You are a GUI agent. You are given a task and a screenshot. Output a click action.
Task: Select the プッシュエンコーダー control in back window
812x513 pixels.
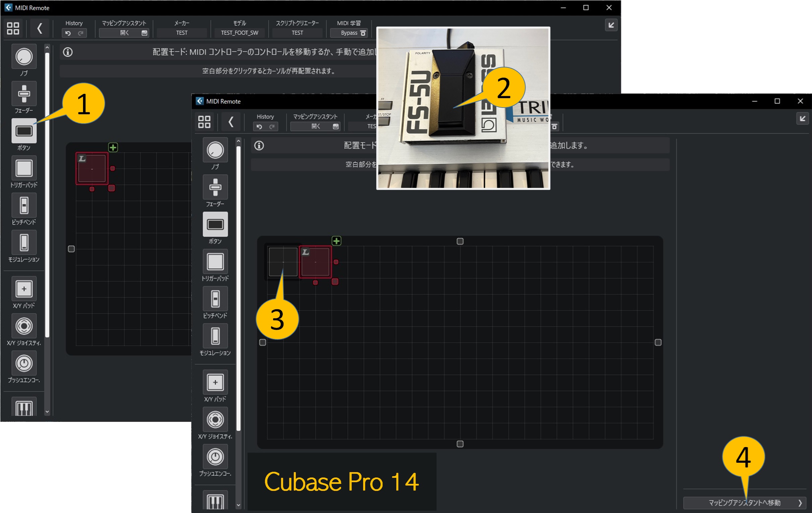coord(23,363)
